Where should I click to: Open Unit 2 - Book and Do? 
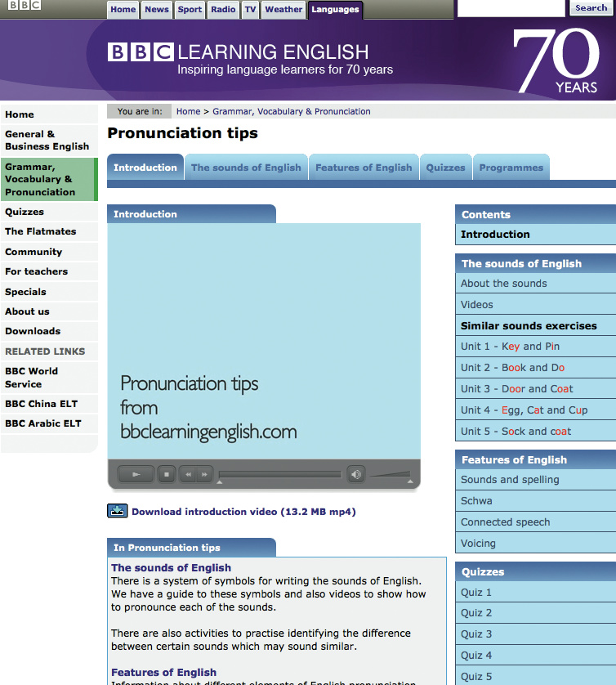pos(536,368)
